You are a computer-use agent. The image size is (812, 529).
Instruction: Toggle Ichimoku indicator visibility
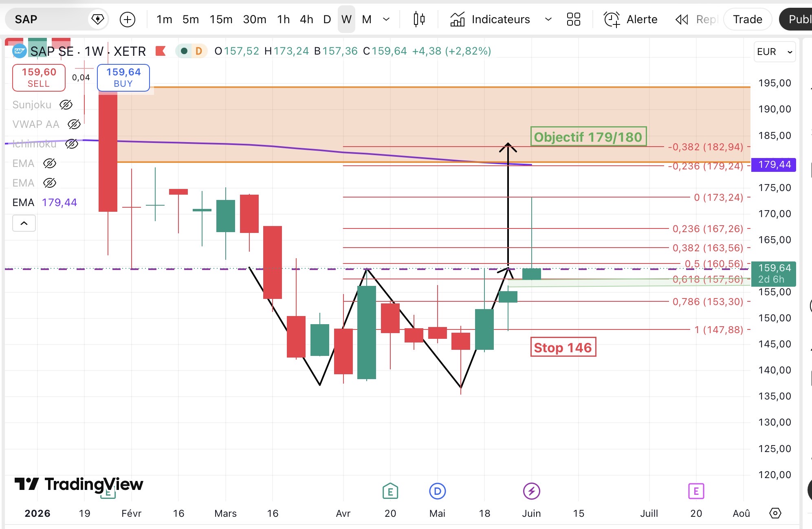point(71,144)
